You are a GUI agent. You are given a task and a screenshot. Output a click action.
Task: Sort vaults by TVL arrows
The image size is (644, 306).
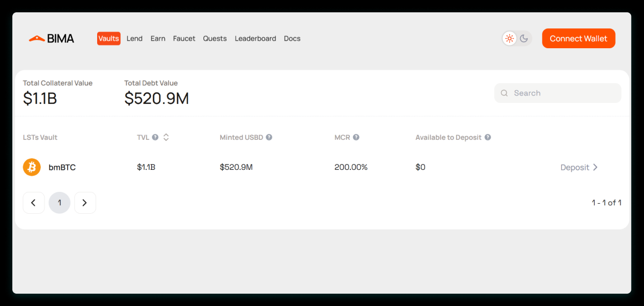point(166,137)
